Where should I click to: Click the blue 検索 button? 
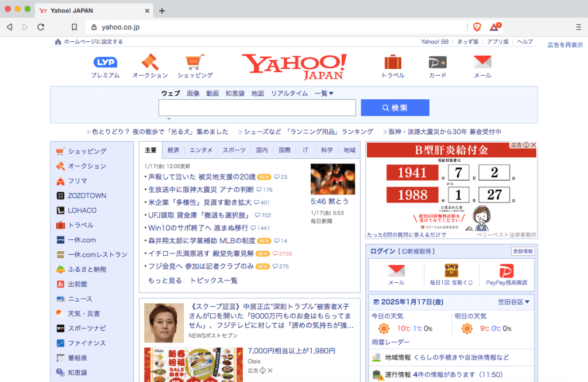pos(395,108)
